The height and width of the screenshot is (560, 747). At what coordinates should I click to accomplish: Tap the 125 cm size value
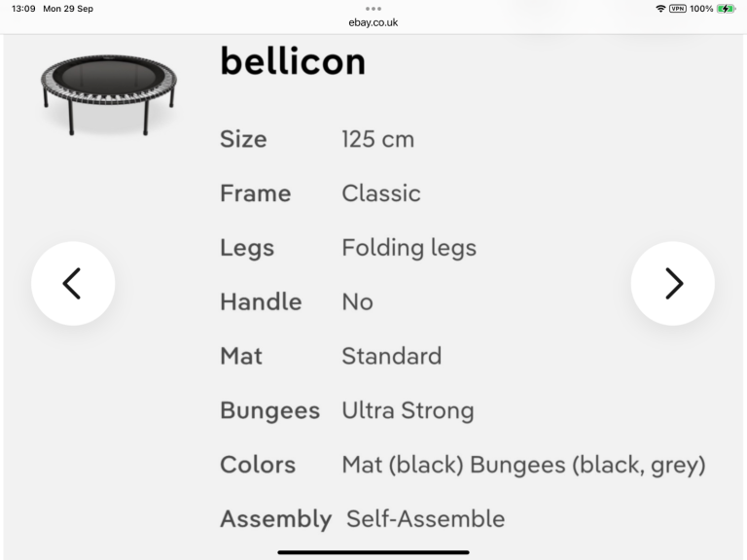377,139
